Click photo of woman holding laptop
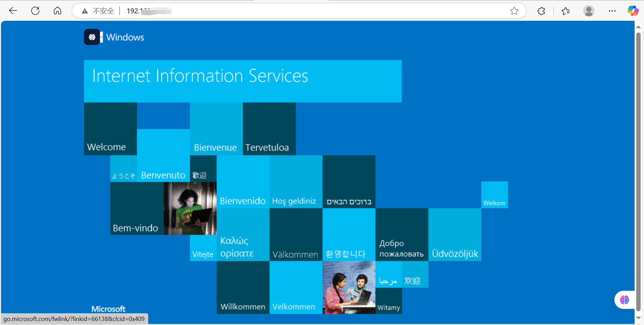The image size is (644, 325). pyautogui.click(x=190, y=208)
